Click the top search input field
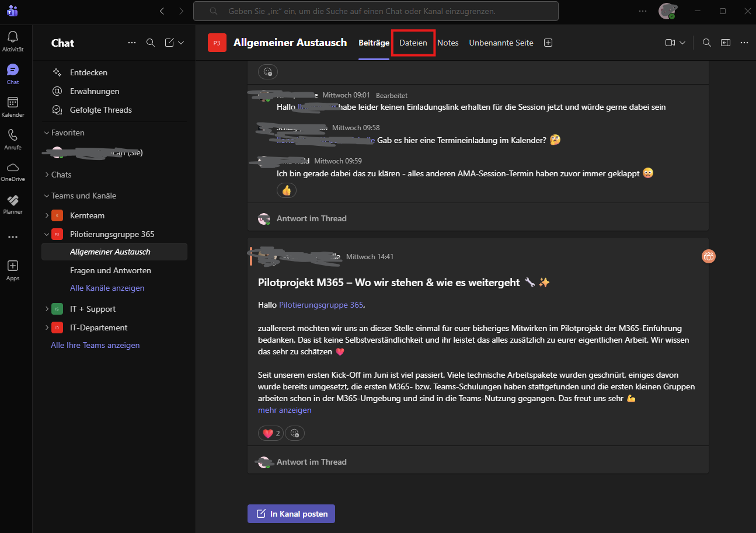 click(375, 11)
